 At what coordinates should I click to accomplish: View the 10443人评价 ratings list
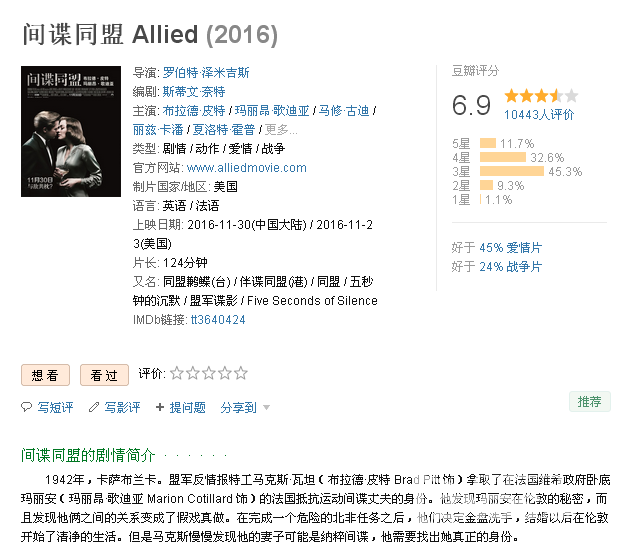[x=539, y=115]
